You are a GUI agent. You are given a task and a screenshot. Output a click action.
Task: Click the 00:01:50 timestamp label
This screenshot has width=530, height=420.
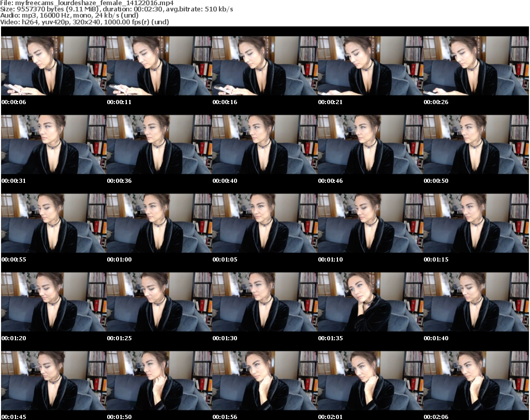tap(120, 417)
